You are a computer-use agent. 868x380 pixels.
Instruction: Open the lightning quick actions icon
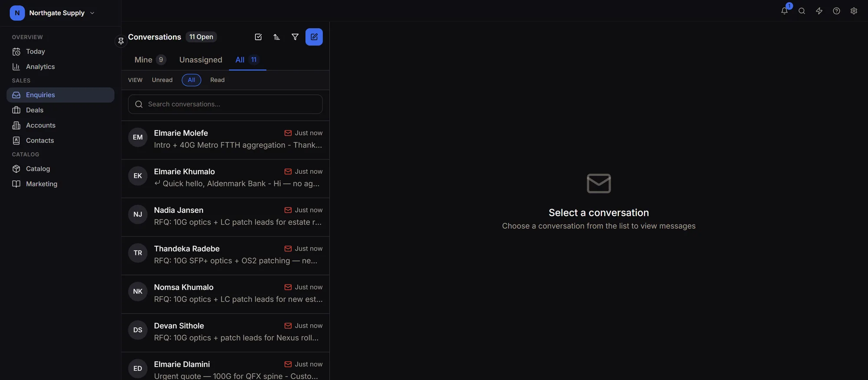click(819, 11)
